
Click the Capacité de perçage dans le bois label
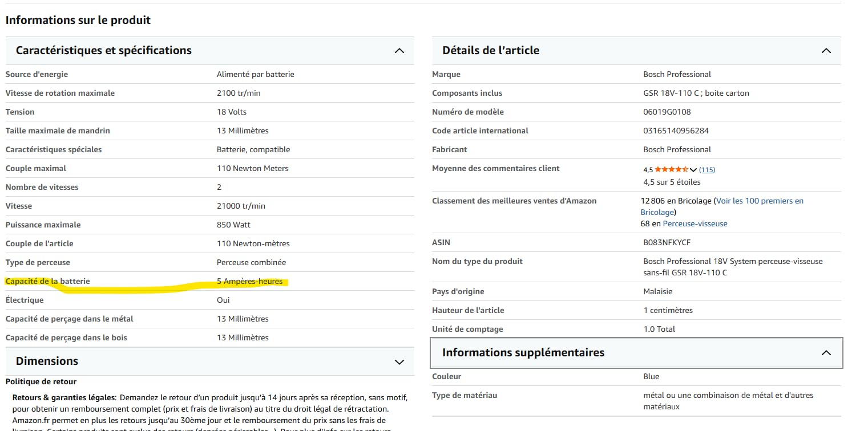click(x=66, y=338)
